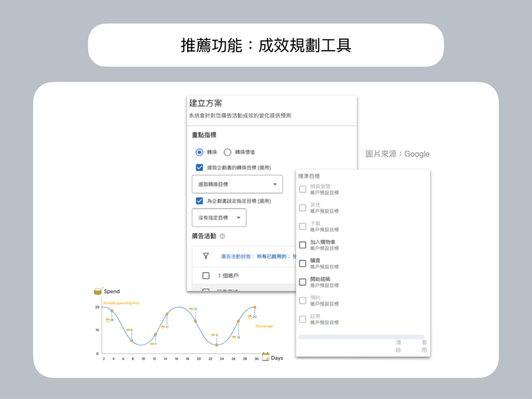Uncheck 為企劃書設定指定目標 checkbox
Image resolution: width=532 pixels, height=399 pixels.
[x=199, y=201]
